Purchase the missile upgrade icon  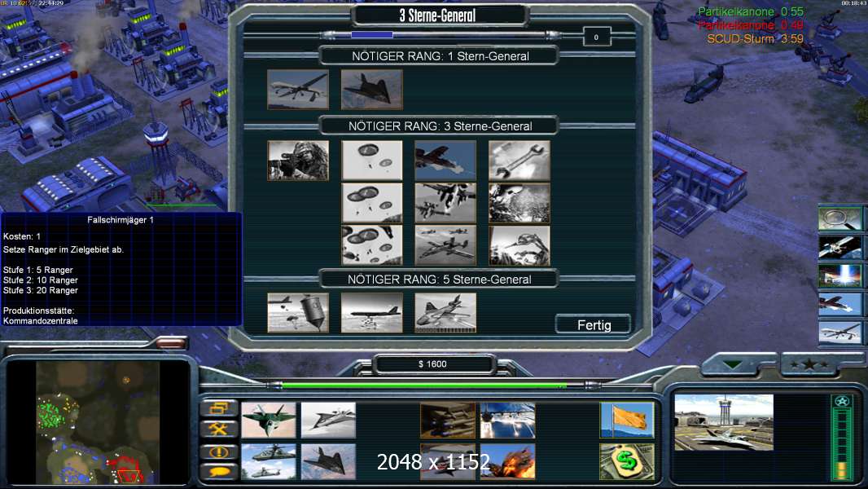pyautogui.click(x=447, y=420)
